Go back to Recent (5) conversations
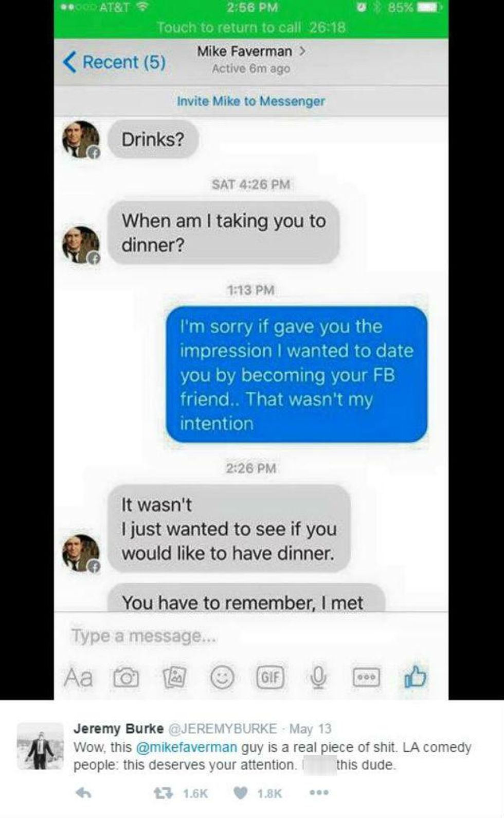Screen dimensions: 504x818 pyautogui.click(x=114, y=62)
